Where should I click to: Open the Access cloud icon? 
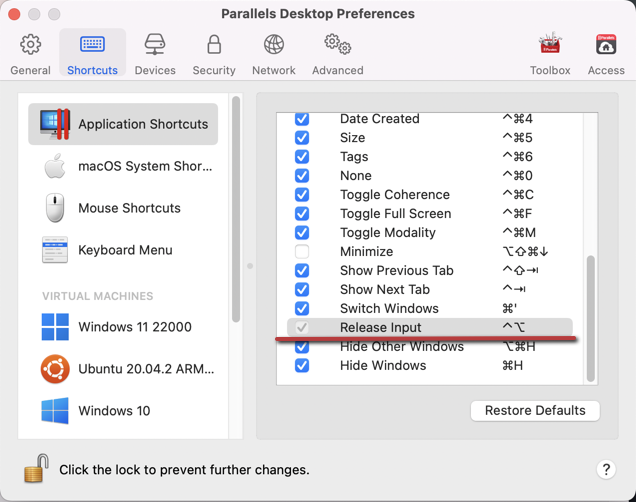tap(606, 44)
